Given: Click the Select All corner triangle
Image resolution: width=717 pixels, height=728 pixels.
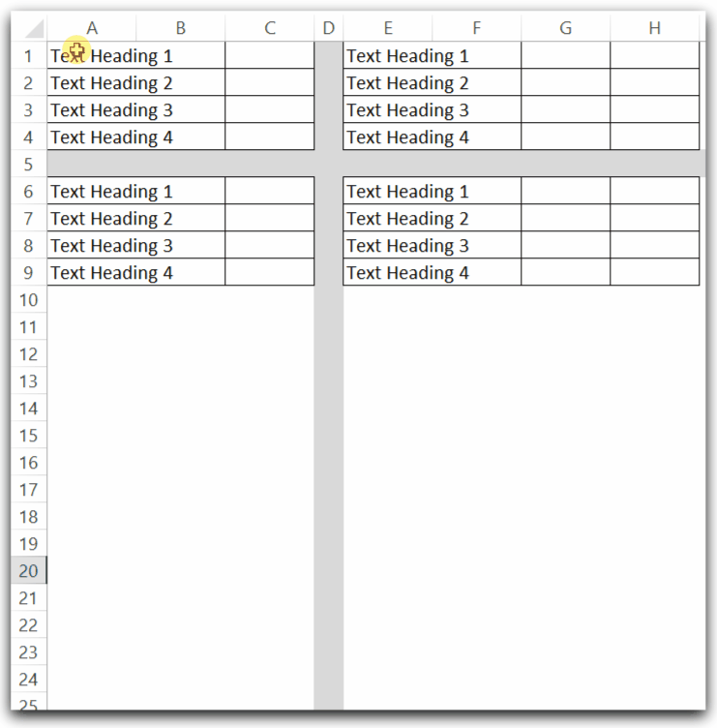Looking at the screenshot, I should point(34,28).
